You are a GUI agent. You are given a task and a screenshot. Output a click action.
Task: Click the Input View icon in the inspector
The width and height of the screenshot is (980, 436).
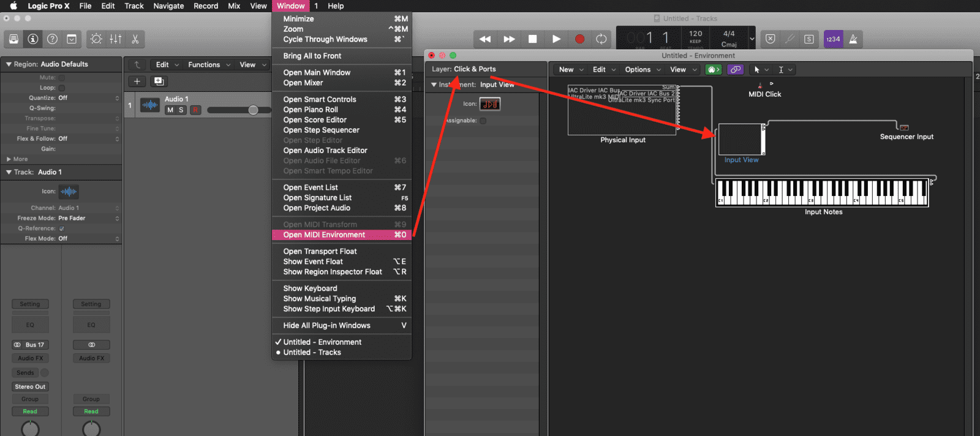489,104
